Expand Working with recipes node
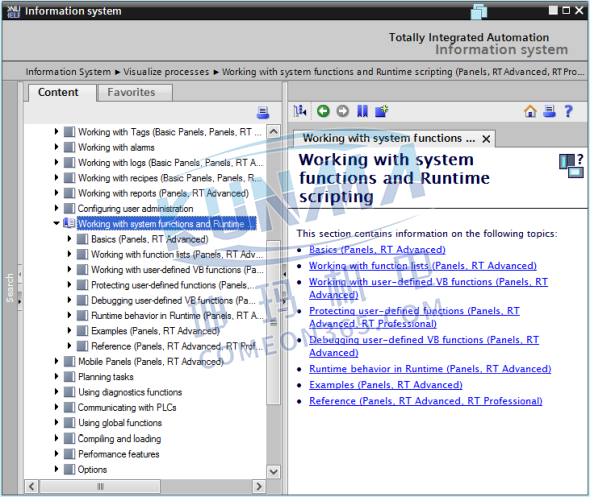 56,177
